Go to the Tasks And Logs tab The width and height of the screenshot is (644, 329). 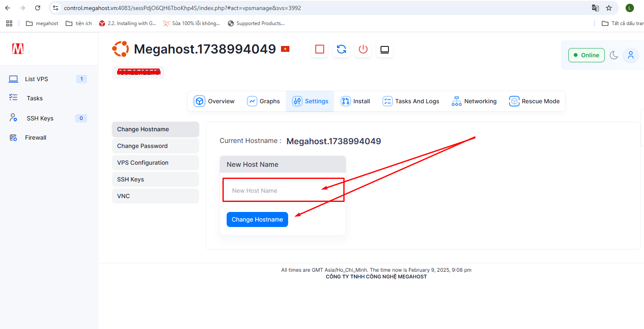click(411, 101)
